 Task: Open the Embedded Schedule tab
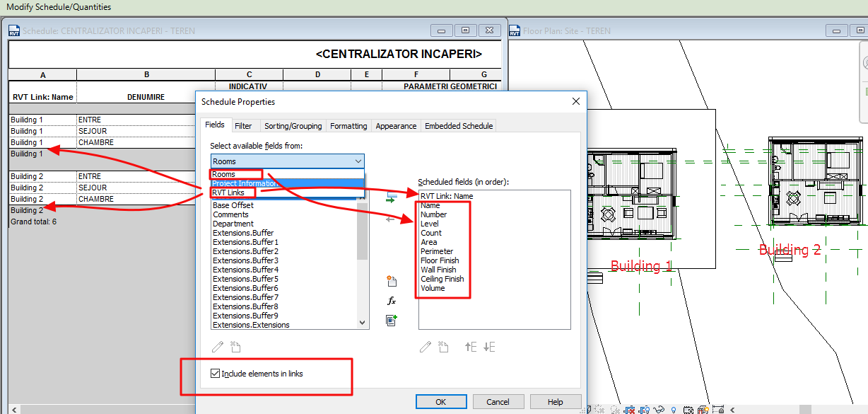click(x=458, y=125)
